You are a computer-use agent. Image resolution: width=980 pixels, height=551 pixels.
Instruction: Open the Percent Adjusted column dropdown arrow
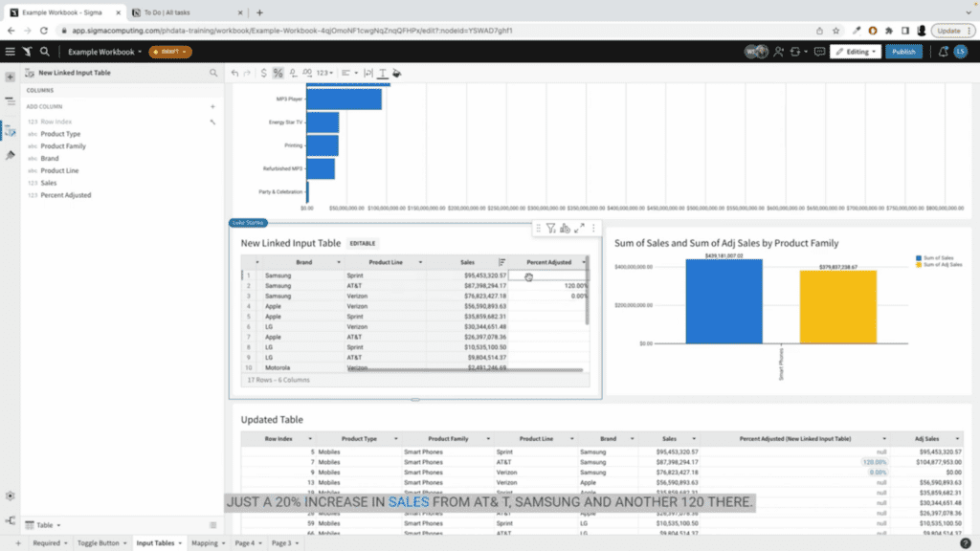tap(584, 262)
